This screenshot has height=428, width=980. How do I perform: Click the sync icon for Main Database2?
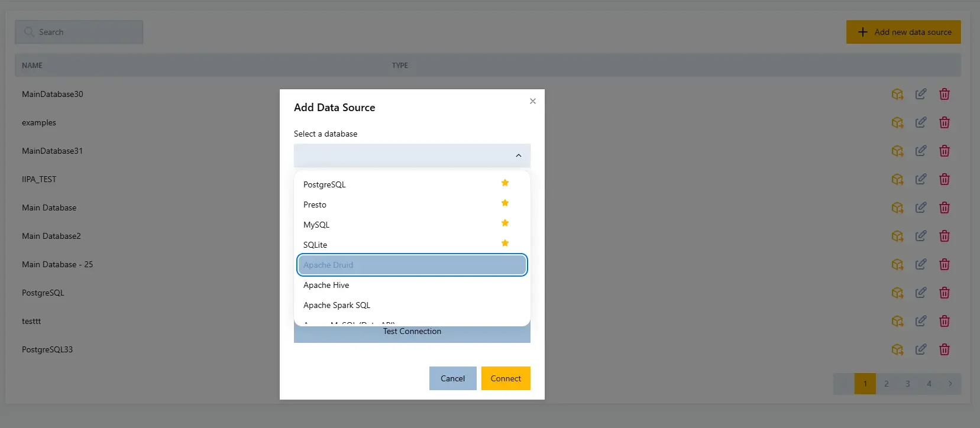[x=897, y=236]
